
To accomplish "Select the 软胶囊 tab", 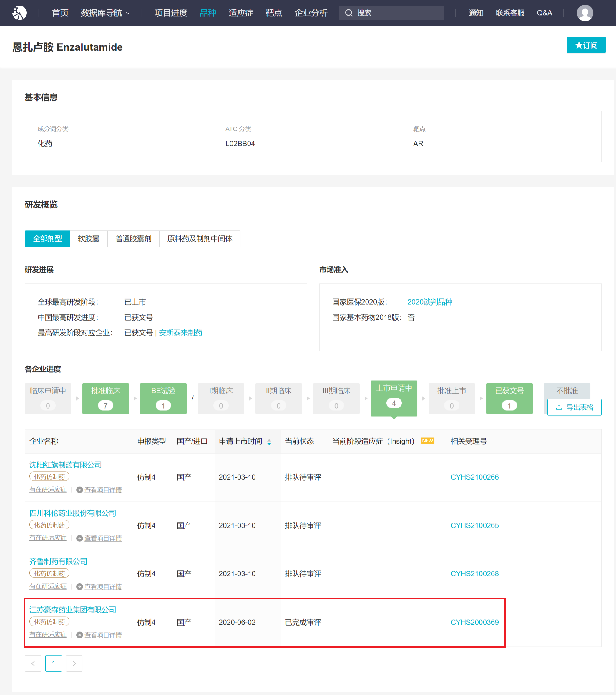I will tap(89, 239).
